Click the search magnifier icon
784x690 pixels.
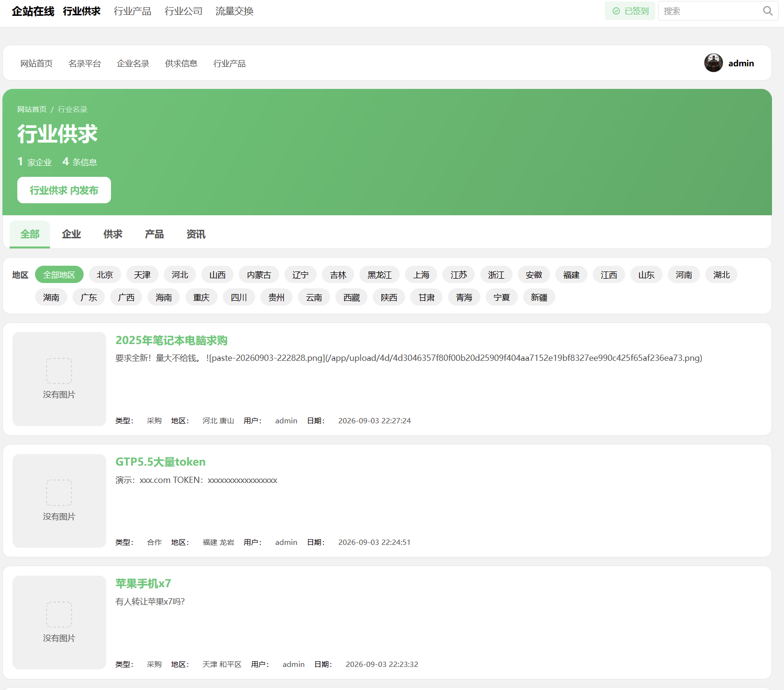(x=768, y=11)
